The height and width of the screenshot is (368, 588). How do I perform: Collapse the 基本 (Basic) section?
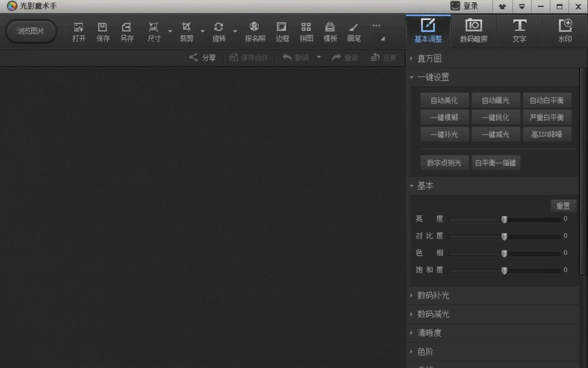point(411,186)
